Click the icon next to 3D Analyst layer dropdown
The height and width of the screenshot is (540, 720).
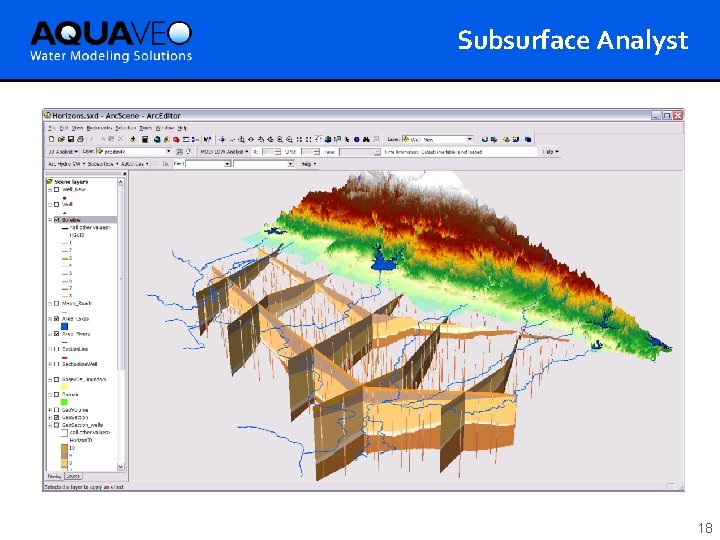click(180, 152)
